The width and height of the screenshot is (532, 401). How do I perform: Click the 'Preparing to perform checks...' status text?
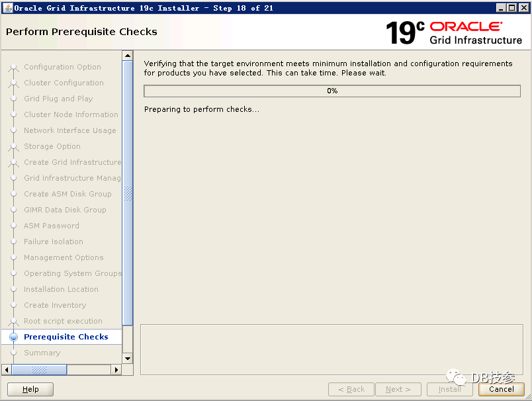[x=202, y=109]
